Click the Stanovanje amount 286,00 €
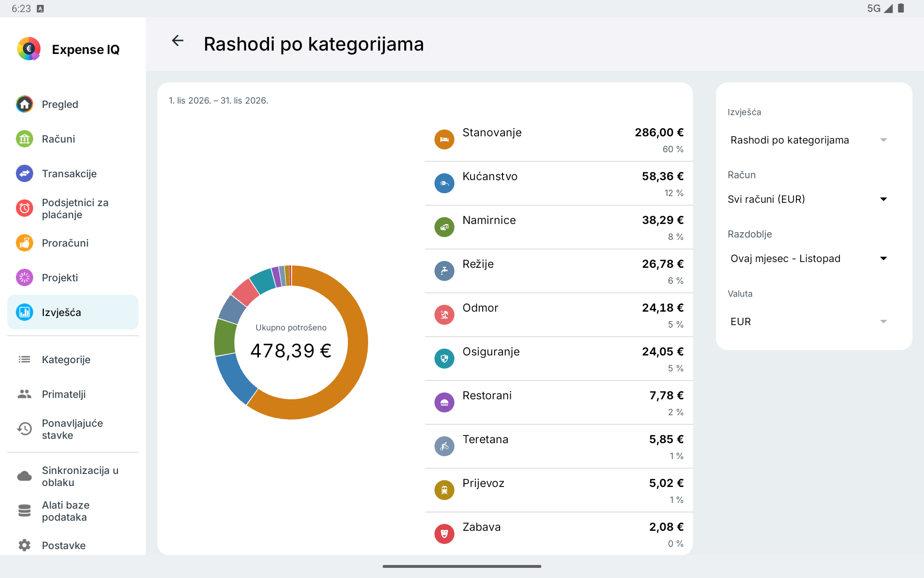Image resolution: width=924 pixels, height=578 pixels. pyautogui.click(x=659, y=132)
